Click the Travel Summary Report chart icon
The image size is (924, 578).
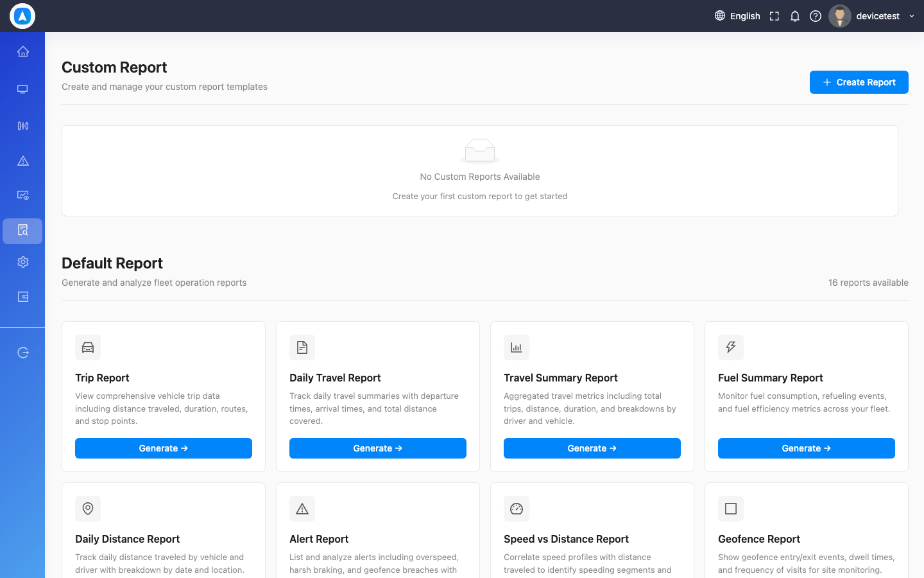(517, 347)
